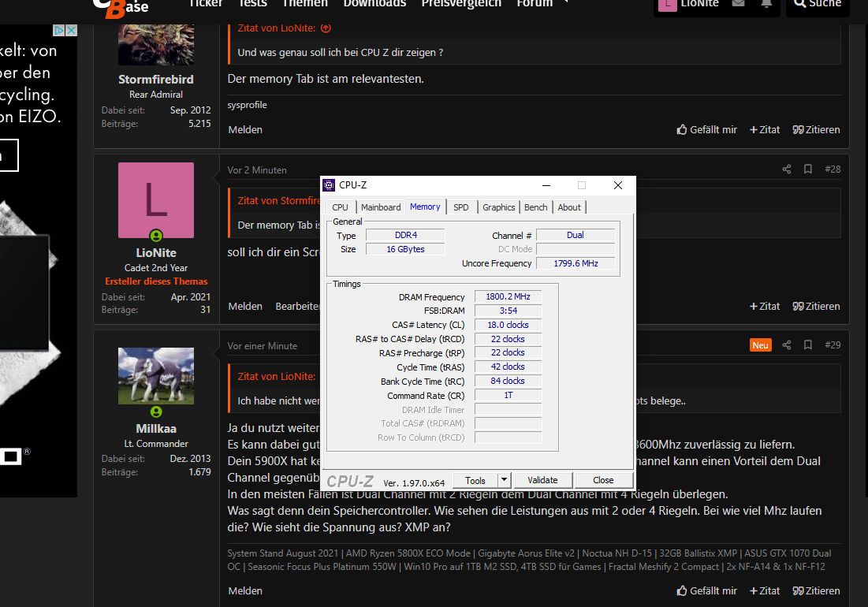Click the CPU-Z title bar icon

(x=329, y=184)
